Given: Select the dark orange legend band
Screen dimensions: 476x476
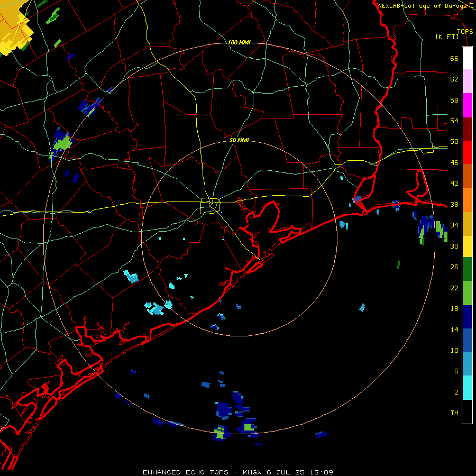Looking at the screenshot, I should 467,176.
